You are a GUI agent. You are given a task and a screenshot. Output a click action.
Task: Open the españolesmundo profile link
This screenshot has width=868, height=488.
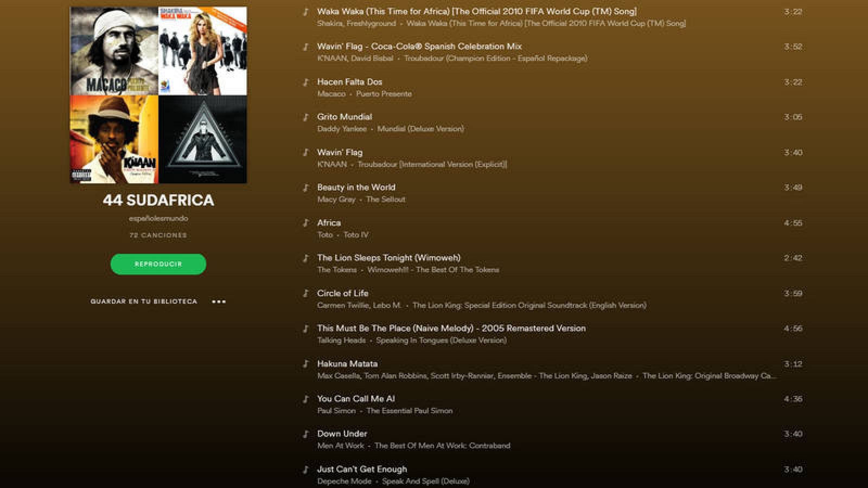click(158, 218)
